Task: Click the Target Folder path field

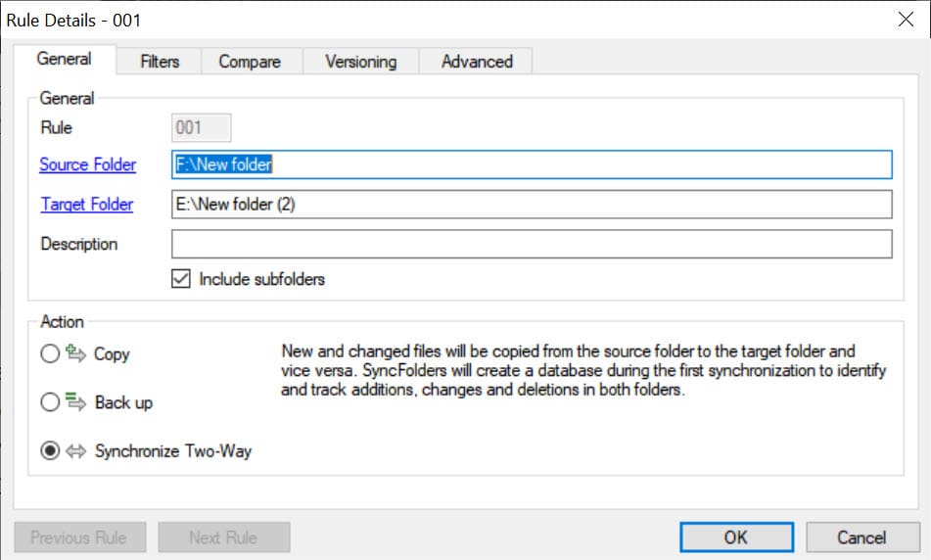Action: (532, 205)
